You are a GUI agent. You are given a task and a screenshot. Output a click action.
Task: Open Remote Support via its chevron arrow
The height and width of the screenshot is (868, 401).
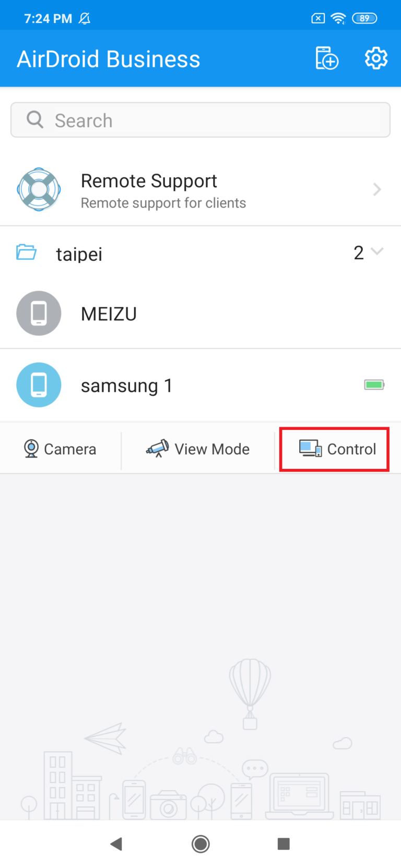[377, 189]
